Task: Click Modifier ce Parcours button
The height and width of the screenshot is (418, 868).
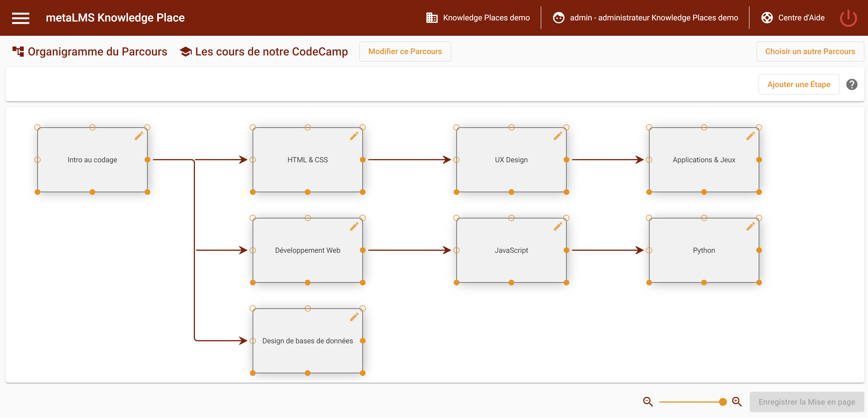Action: [x=405, y=52]
